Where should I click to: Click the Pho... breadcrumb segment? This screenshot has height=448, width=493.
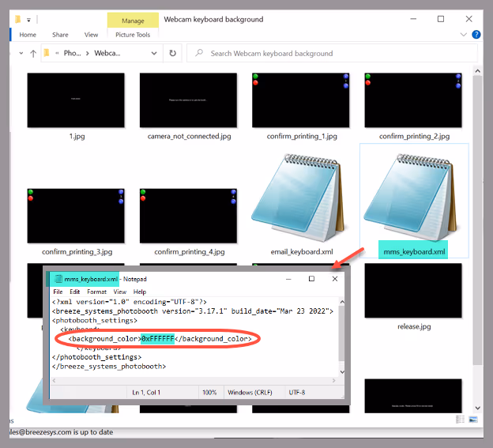[x=73, y=53]
